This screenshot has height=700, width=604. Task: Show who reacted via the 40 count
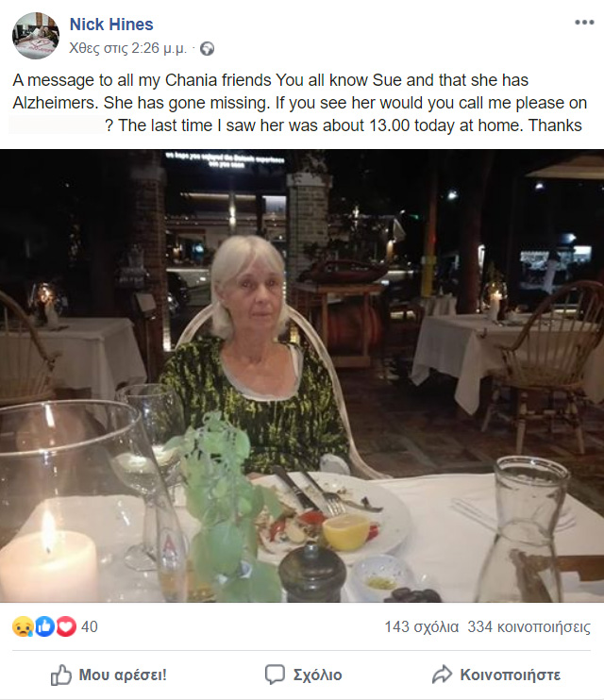coord(90,626)
